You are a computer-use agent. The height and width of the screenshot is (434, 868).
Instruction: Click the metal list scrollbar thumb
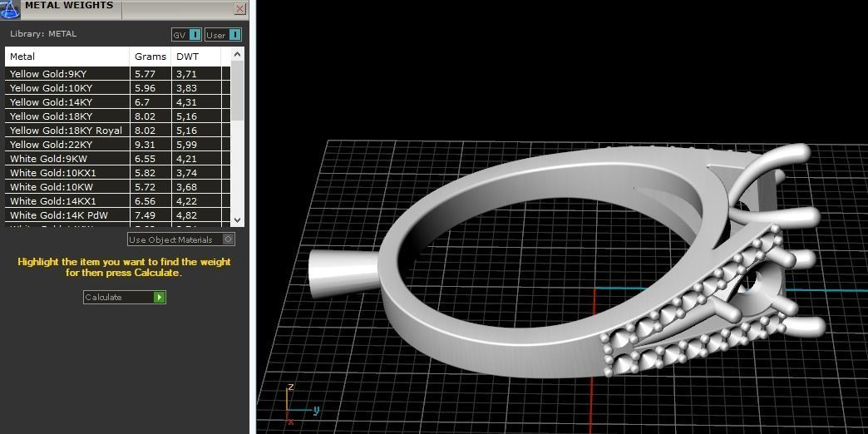[x=238, y=91]
